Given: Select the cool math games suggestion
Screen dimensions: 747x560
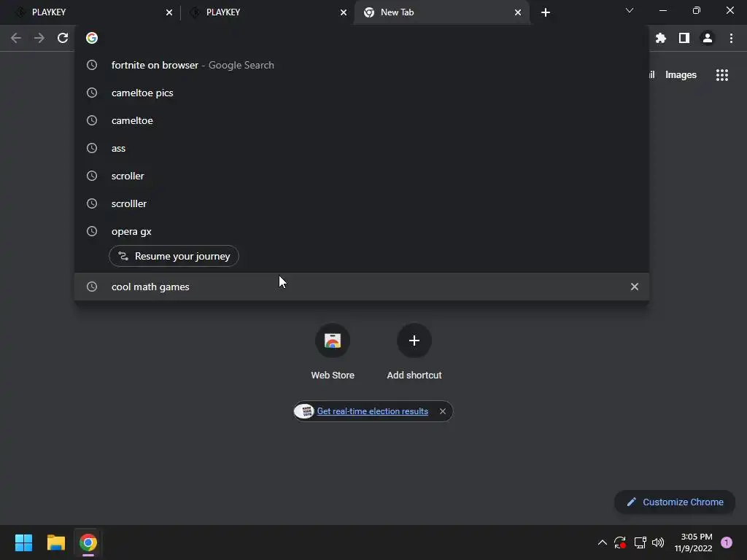Looking at the screenshot, I should coord(362,287).
